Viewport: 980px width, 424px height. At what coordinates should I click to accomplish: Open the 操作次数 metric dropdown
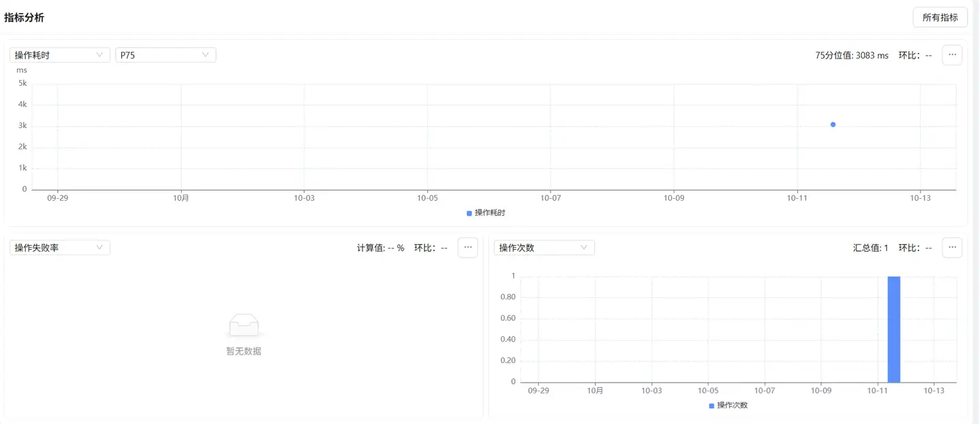pos(544,248)
